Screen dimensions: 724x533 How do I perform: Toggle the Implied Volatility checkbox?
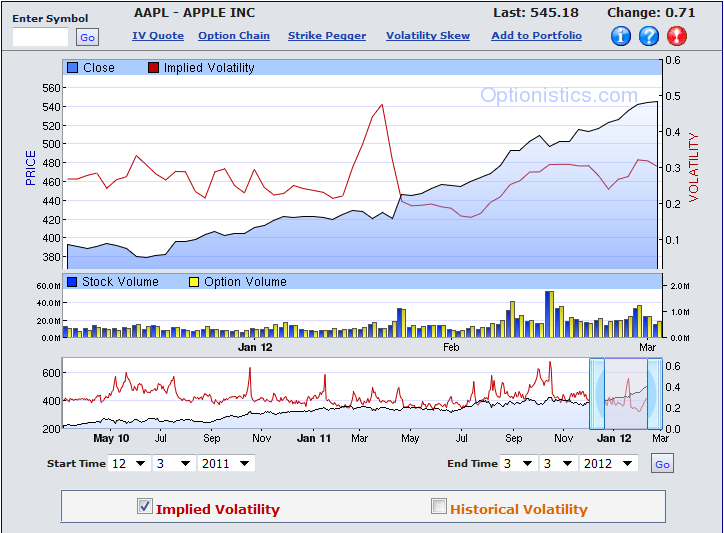145,506
